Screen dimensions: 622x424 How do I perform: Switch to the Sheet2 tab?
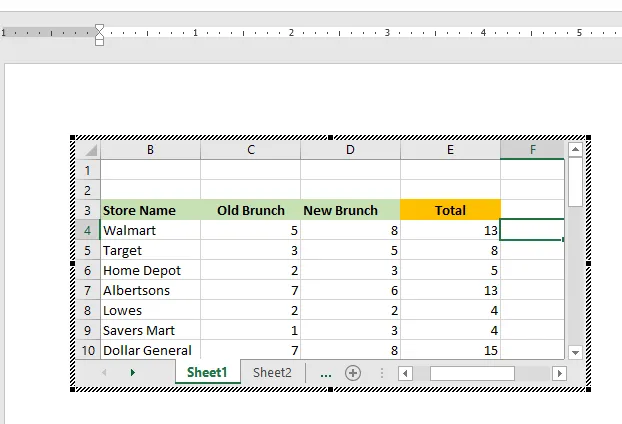point(272,372)
